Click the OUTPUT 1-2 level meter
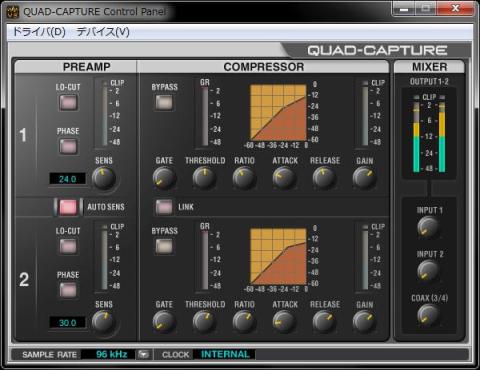This screenshot has width=480, height=370. pos(429,134)
